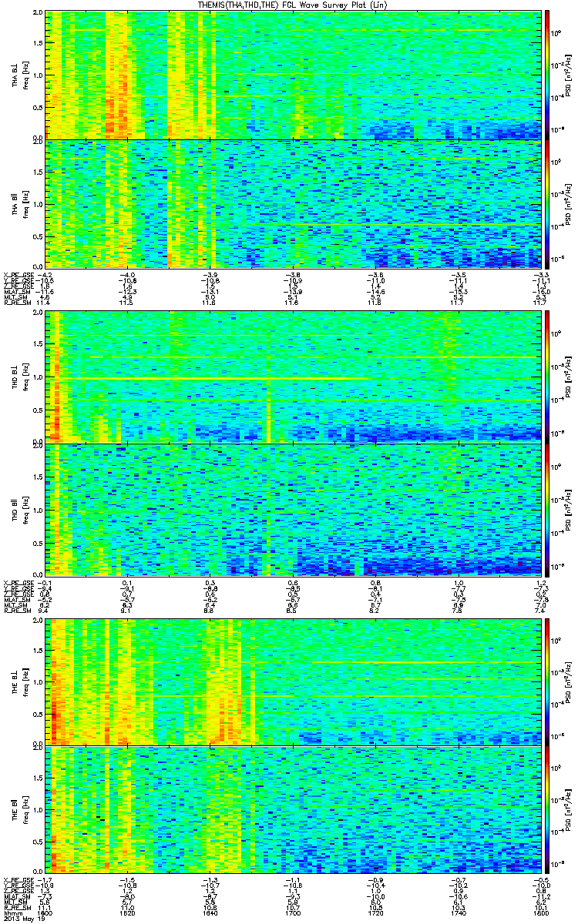
Task: Click the color bar beside THD B-perpendicular panel
Action: click(x=548, y=377)
